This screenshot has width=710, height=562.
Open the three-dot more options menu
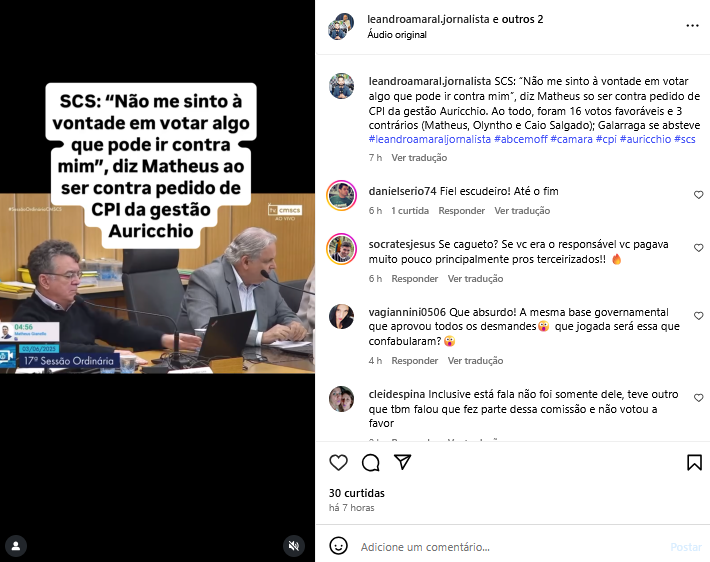point(692,26)
